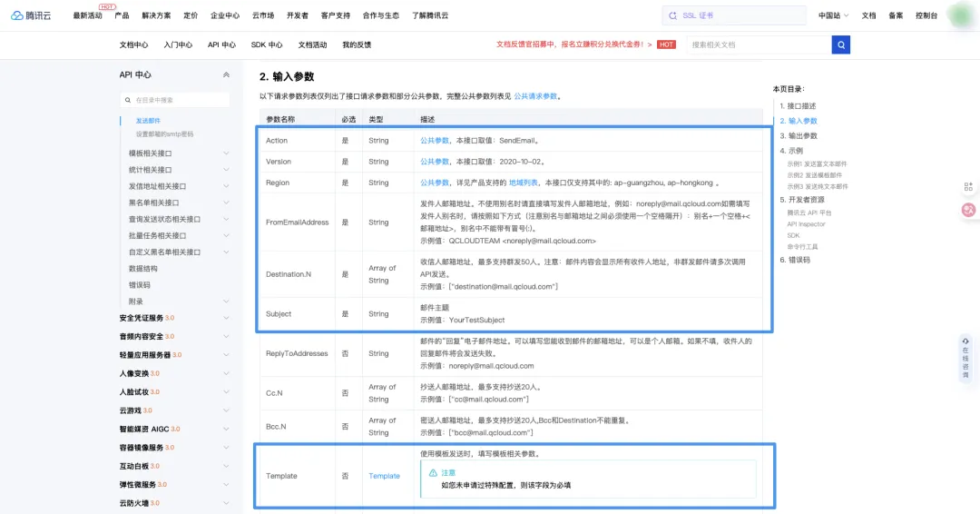Click the user avatar in top bar
Screen dimensions: 980x514
tap(961, 15)
